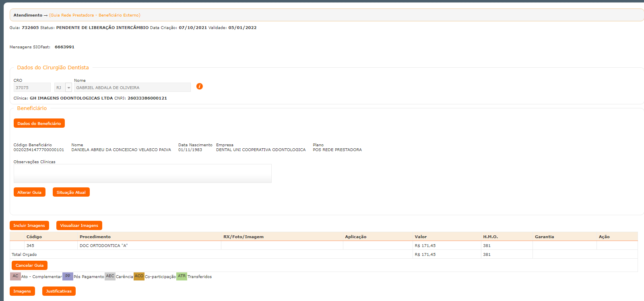Click Incluir Imagens button

29,225
